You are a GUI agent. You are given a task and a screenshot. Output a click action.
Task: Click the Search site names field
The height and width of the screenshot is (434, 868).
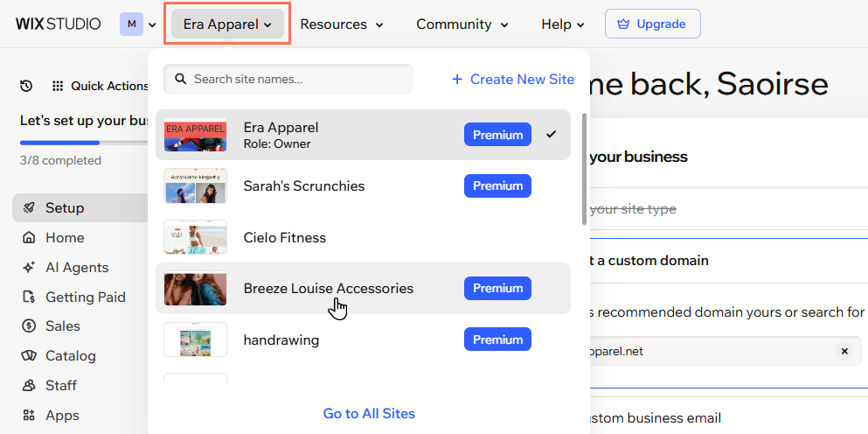(288, 79)
